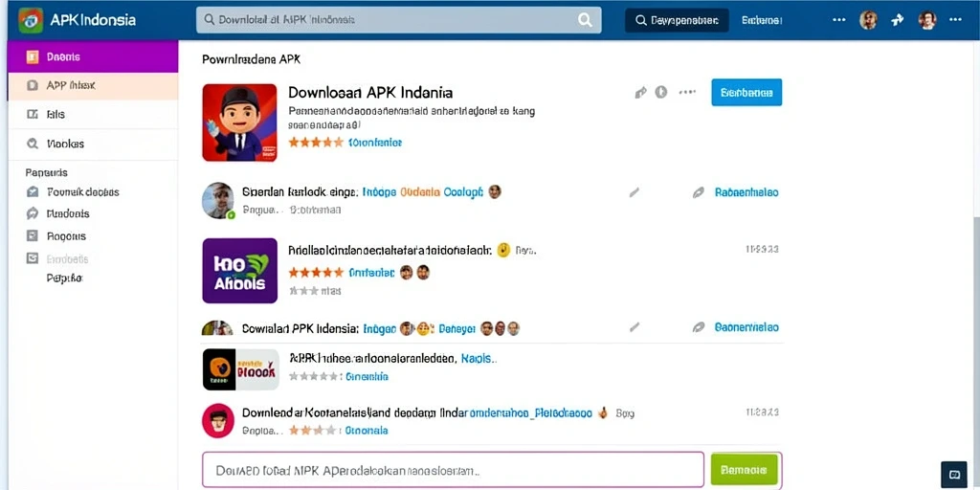Click the green submit button at the bottom

point(744,469)
